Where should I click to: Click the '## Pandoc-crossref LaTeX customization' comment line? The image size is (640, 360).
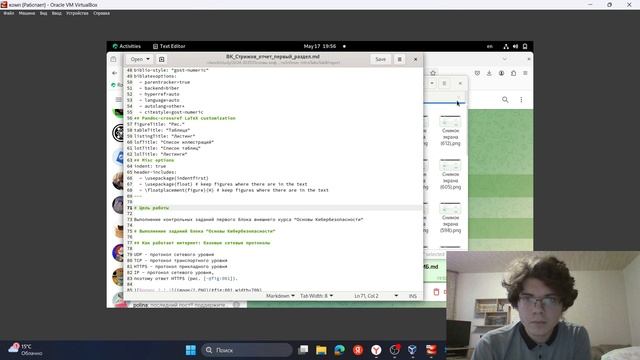click(184, 118)
